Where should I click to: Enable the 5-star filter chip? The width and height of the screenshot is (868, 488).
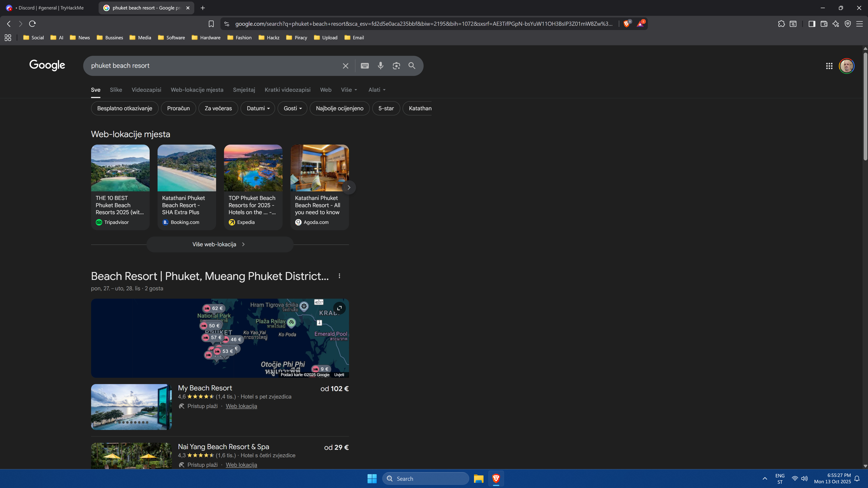(386, 108)
